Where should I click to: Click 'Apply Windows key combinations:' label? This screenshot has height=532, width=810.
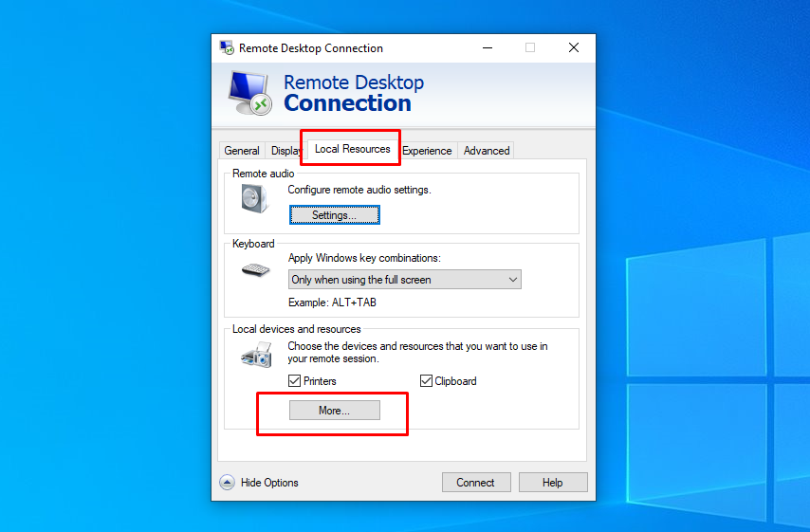click(365, 258)
